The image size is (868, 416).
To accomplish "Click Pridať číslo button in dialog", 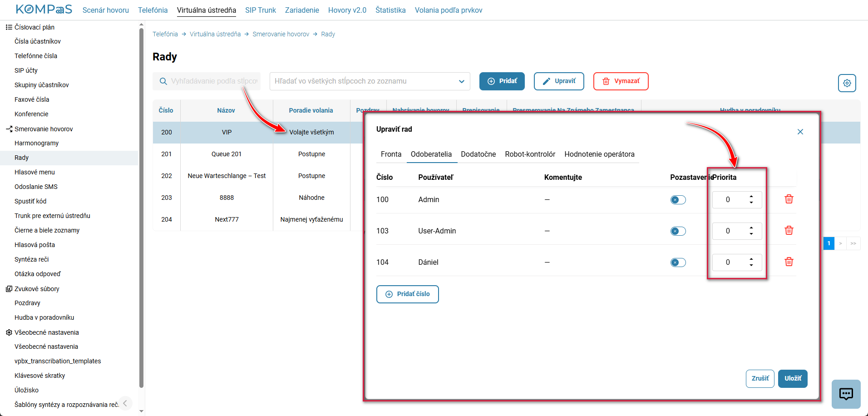I will click(408, 294).
